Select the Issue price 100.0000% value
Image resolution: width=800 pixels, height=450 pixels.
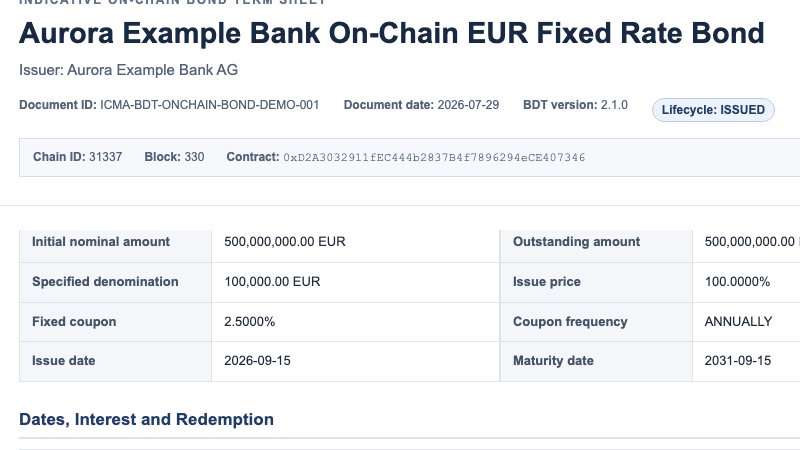[737, 282]
